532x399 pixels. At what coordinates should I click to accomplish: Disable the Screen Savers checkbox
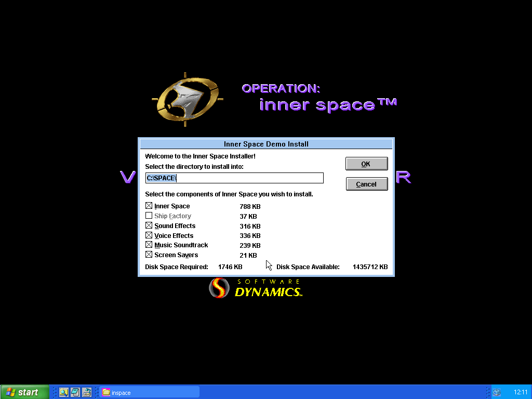pyautogui.click(x=149, y=255)
